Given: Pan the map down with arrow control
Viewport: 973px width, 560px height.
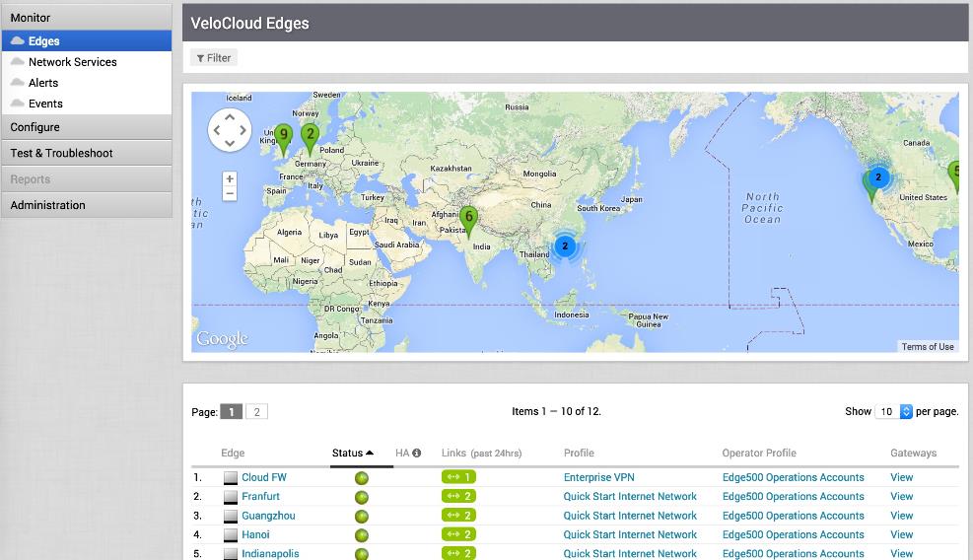Looking at the screenshot, I should 230,143.
